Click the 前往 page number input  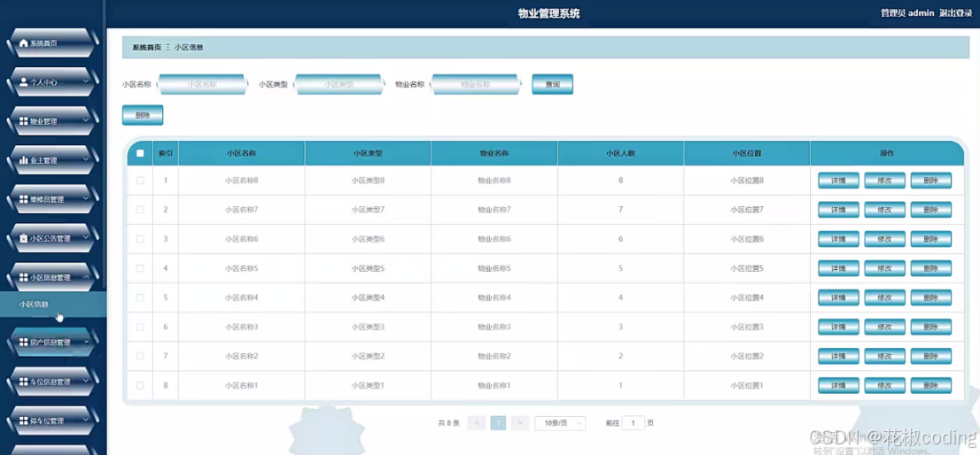click(x=634, y=423)
